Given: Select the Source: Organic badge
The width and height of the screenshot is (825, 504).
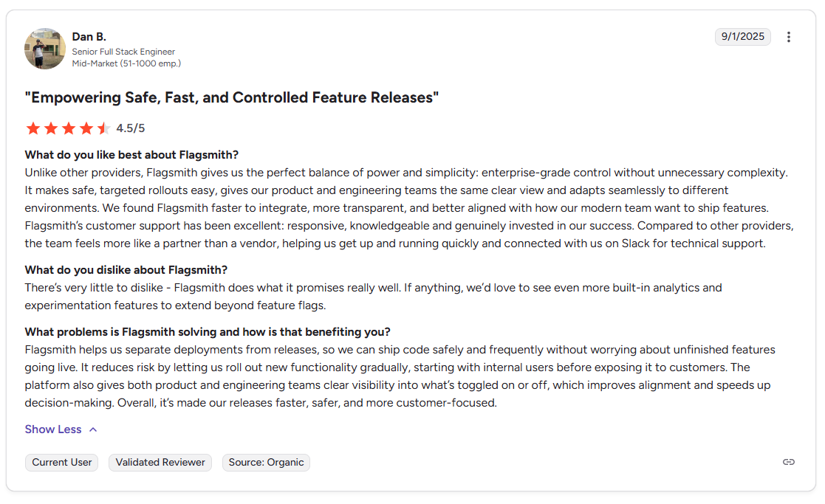Looking at the screenshot, I should (x=266, y=462).
